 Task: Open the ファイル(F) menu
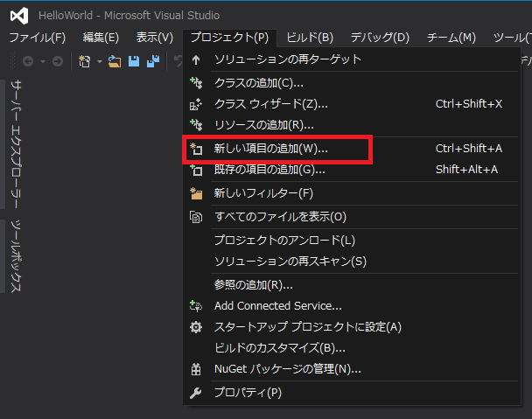click(38, 38)
